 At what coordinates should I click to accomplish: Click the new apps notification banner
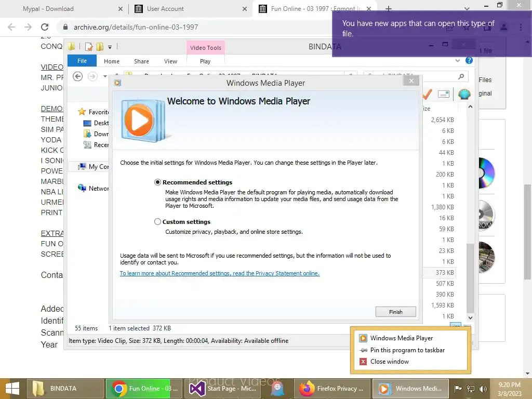pos(432,34)
